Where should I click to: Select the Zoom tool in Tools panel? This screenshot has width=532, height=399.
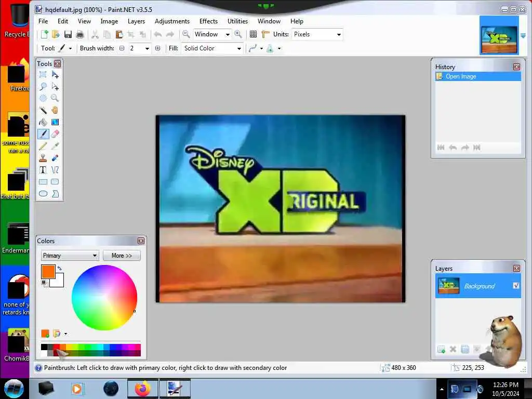click(55, 98)
